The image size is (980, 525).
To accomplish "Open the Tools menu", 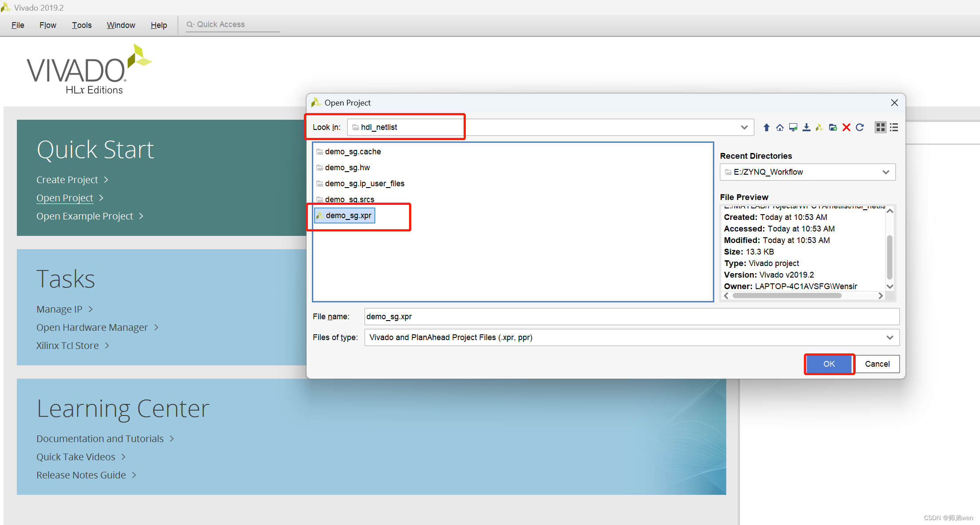I will 82,25.
